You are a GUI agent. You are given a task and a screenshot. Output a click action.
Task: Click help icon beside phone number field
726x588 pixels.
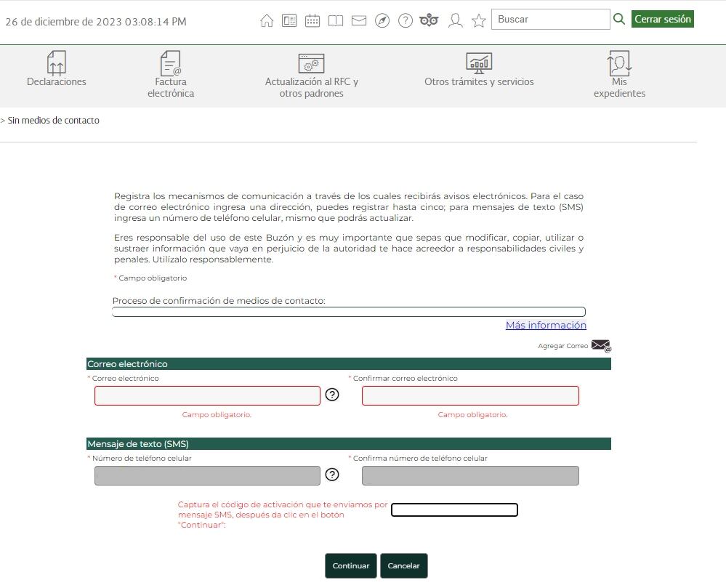tap(332, 475)
